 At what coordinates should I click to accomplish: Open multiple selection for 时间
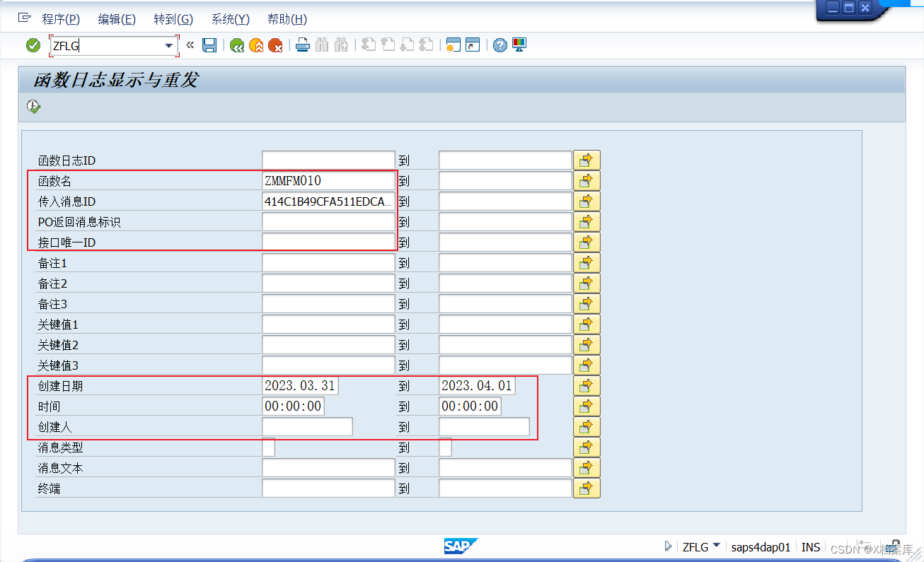click(587, 406)
